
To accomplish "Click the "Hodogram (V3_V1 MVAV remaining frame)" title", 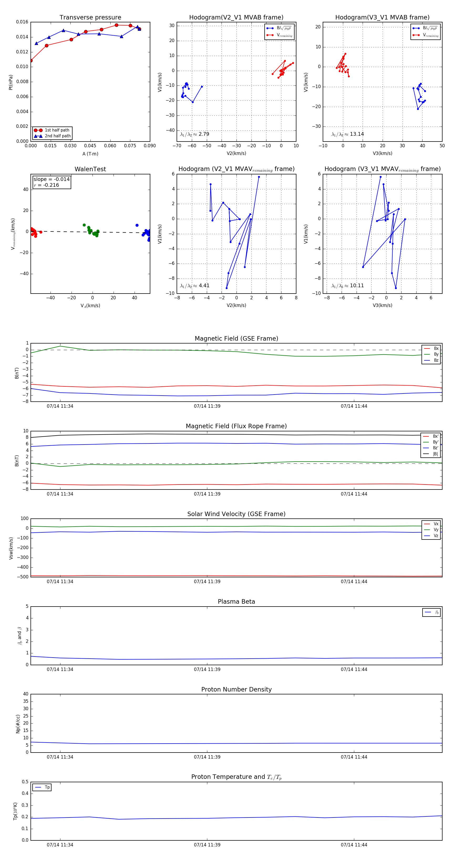I will click(x=382, y=169).
